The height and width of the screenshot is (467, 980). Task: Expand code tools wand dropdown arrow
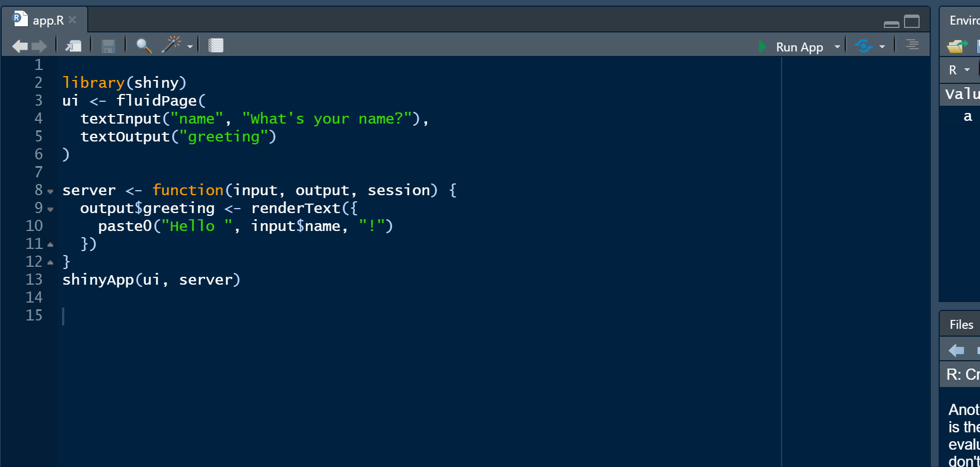[x=190, y=47]
